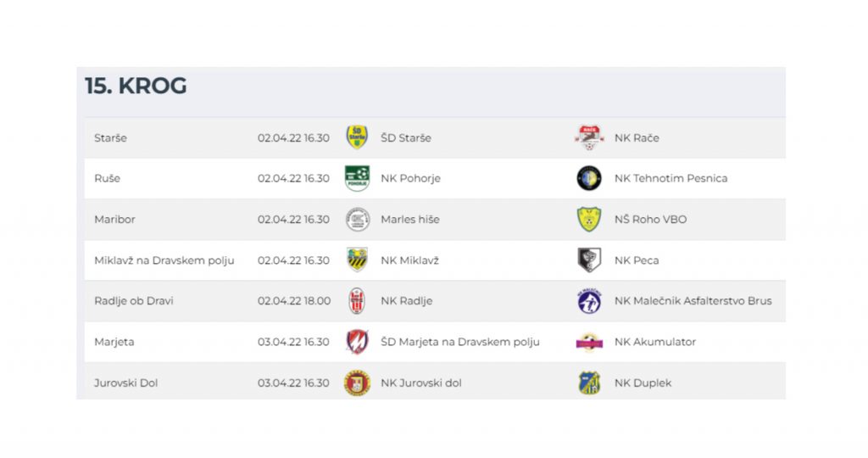Click the NK Miklavž club crest
The height and width of the screenshot is (458, 868).
tap(357, 260)
